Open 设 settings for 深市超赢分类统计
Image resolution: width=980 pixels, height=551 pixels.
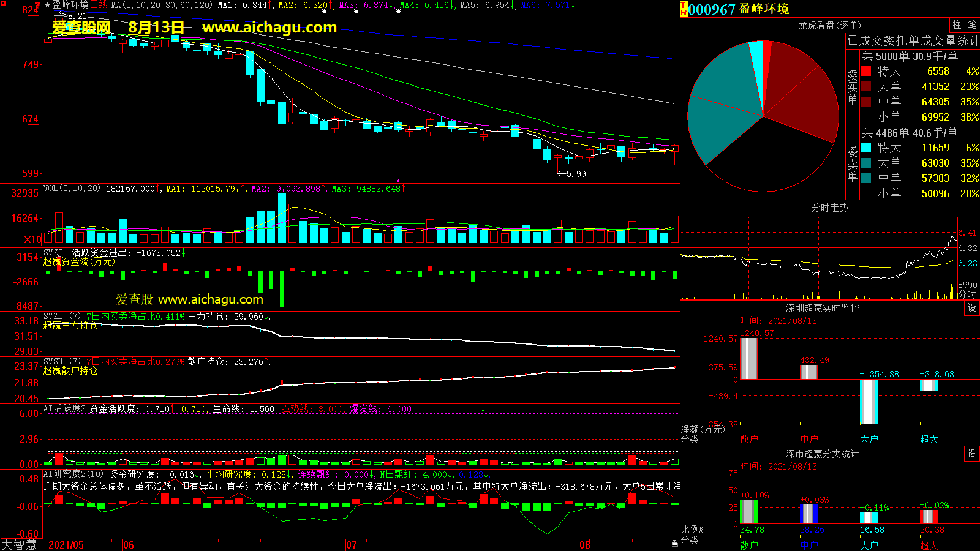coord(971,454)
